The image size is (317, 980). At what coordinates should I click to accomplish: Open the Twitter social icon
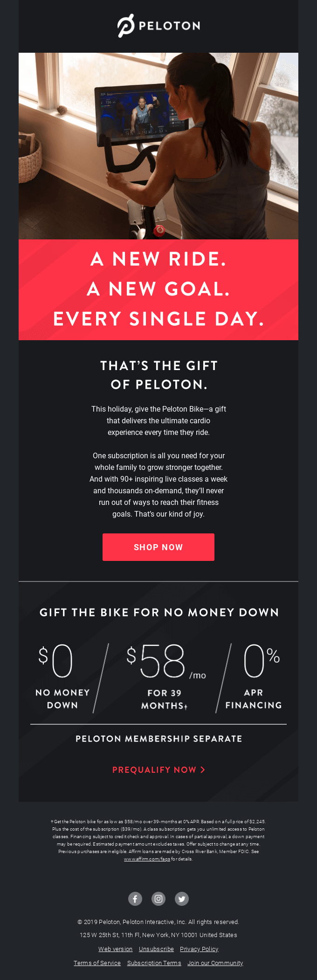pos(182,899)
